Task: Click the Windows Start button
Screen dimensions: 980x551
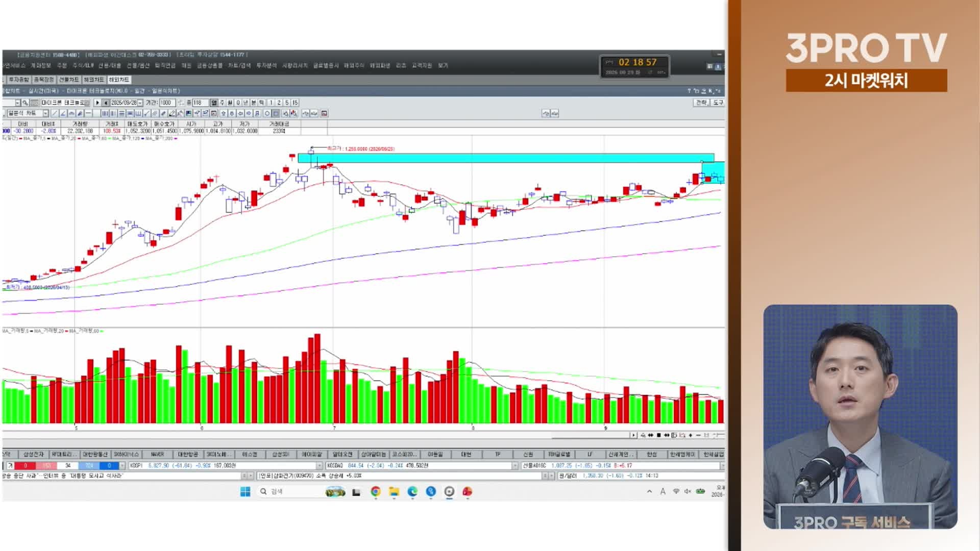Action: pyautogui.click(x=246, y=491)
